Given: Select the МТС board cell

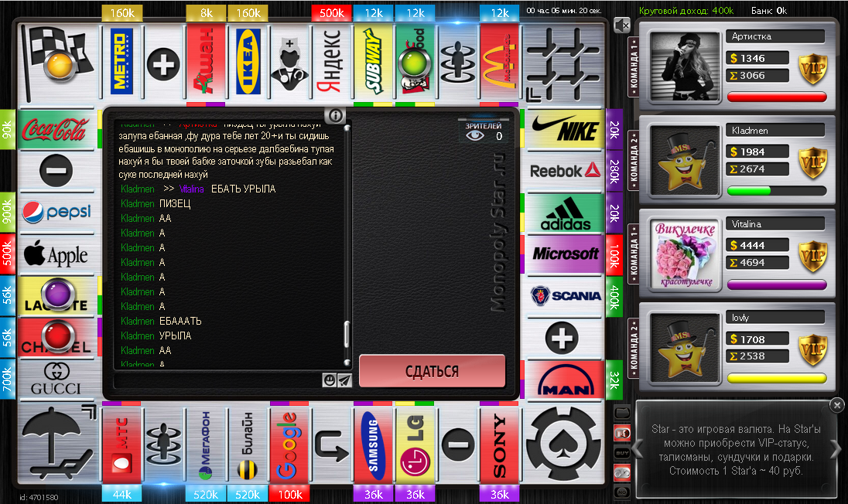Looking at the screenshot, I should pos(121,445).
